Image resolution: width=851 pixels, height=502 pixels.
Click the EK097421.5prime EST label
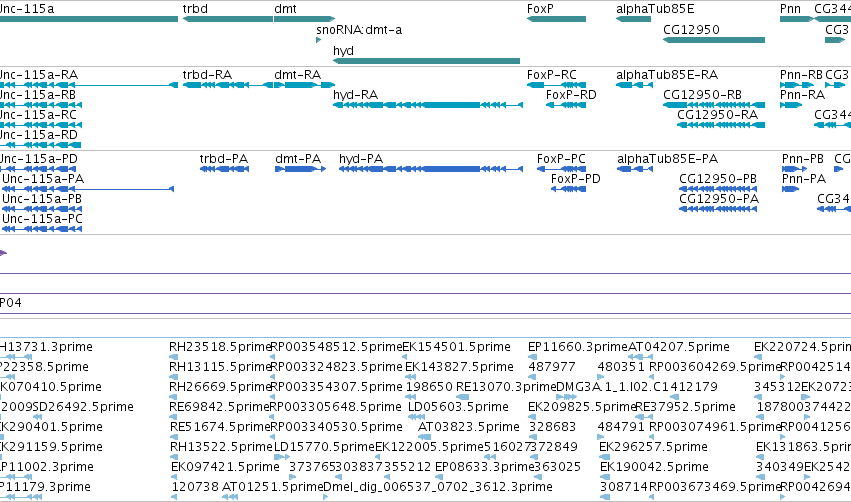point(225,467)
